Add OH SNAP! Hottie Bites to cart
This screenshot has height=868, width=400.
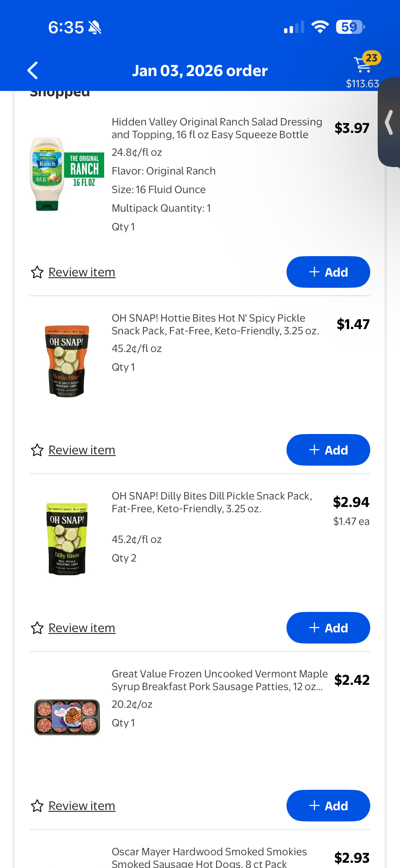pos(328,450)
